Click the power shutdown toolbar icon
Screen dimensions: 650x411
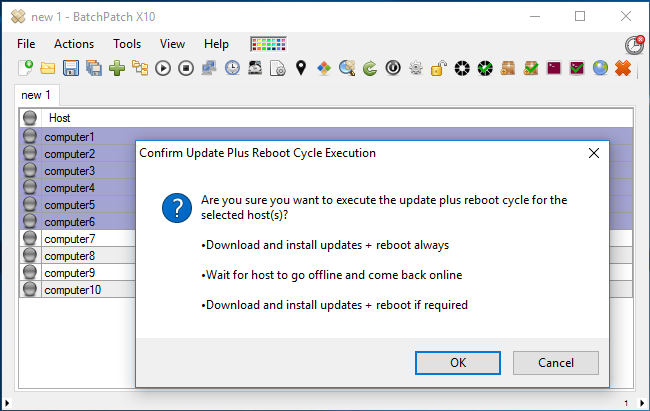pyautogui.click(x=393, y=68)
